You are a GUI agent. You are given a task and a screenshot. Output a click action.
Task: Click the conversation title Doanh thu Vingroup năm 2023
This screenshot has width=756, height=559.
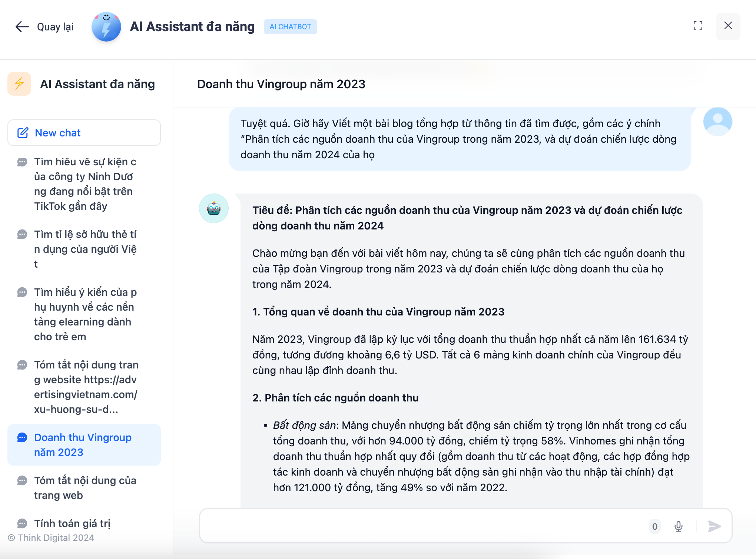point(281,84)
